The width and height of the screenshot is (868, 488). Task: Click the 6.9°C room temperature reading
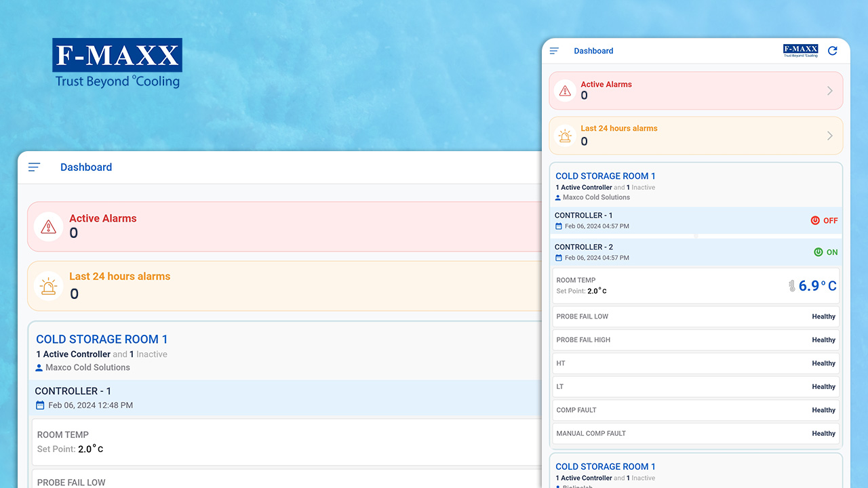(817, 286)
